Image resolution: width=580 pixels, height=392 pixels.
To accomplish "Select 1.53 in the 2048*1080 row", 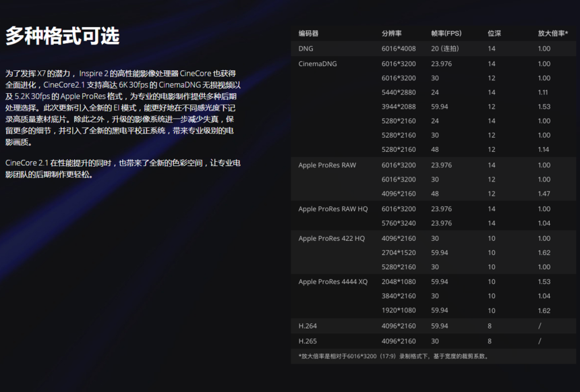I will [x=544, y=282].
